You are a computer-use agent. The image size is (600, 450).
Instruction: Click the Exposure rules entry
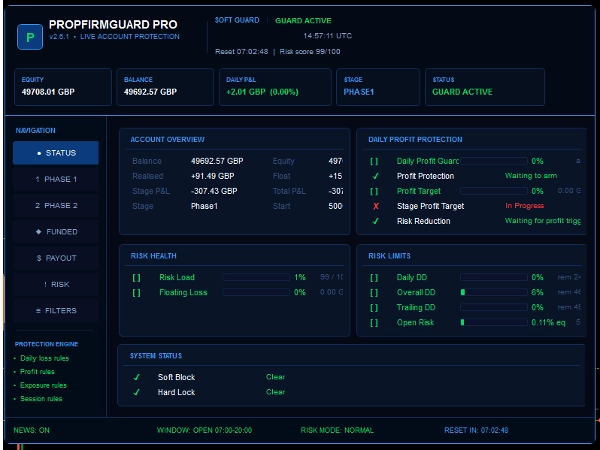pyautogui.click(x=43, y=385)
